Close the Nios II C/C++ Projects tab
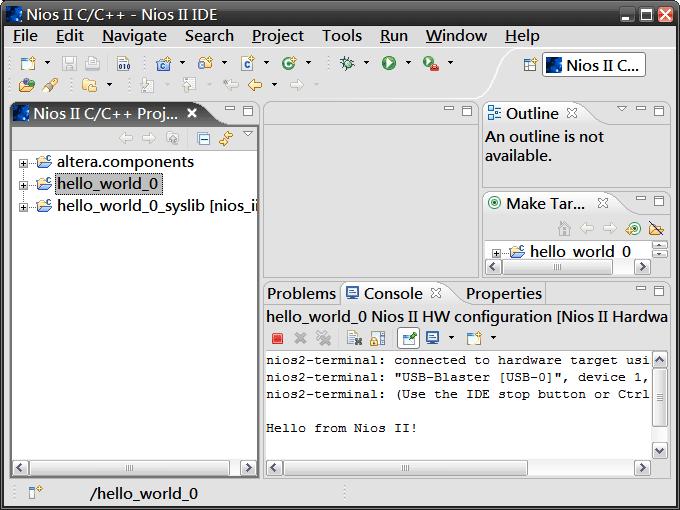The width and height of the screenshot is (680, 510). tap(192, 113)
